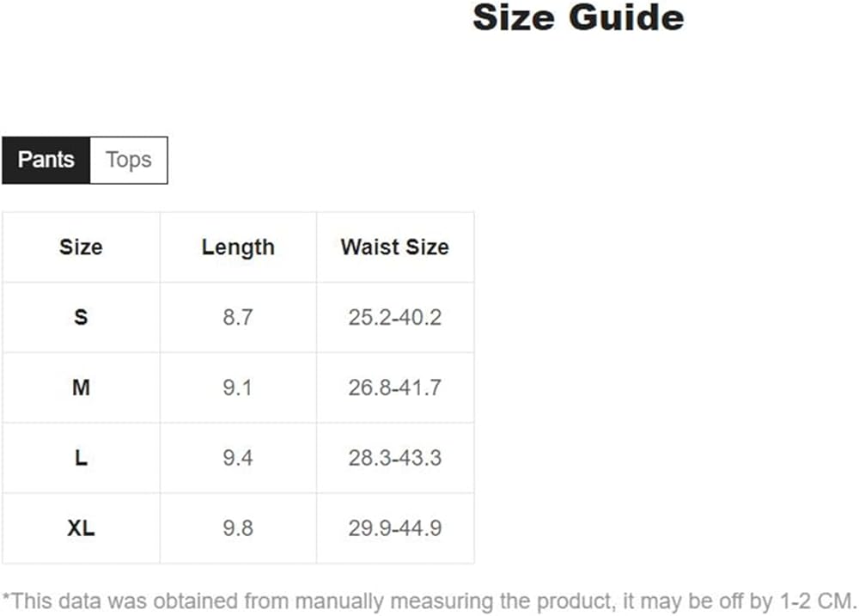Click the 9.1 length value
This screenshot has width=859, height=616.
tap(238, 388)
